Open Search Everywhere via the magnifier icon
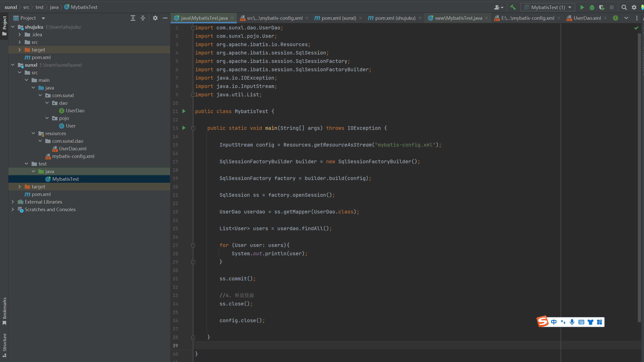Viewport: 644px width, 362px height. point(624,7)
